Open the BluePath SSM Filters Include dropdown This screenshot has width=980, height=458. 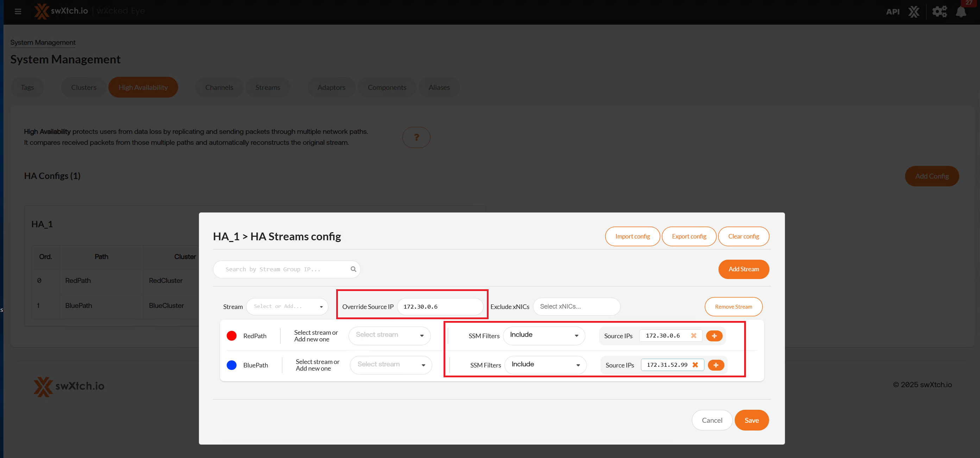click(x=545, y=365)
